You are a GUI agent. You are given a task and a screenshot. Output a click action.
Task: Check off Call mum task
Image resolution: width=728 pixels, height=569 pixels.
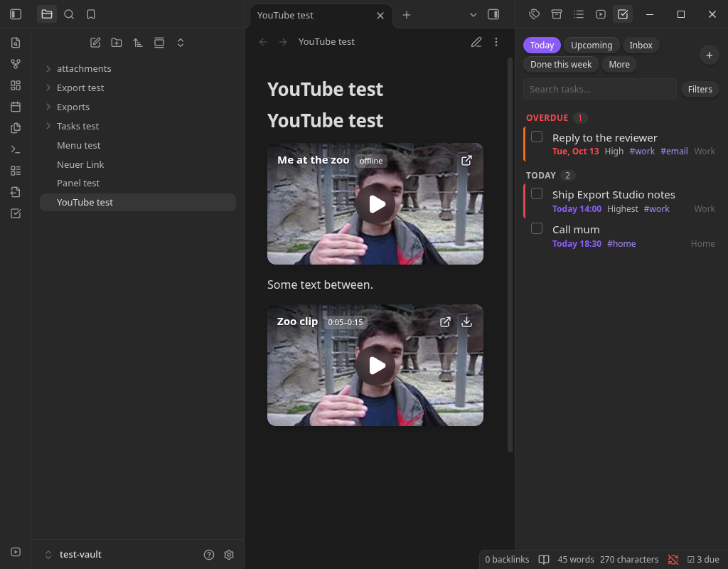pos(537,228)
